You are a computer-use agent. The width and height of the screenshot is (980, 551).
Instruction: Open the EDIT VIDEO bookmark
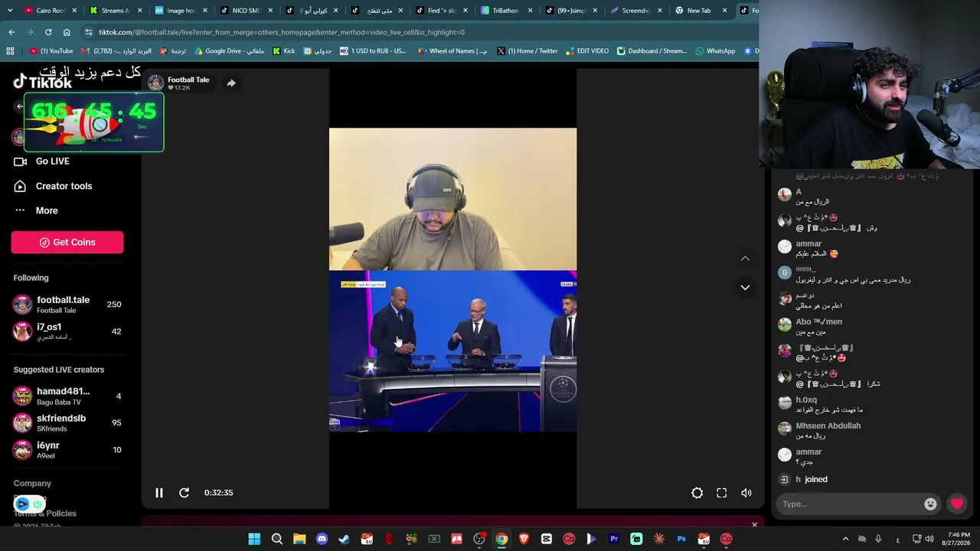pyautogui.click(x=587, y=51)
